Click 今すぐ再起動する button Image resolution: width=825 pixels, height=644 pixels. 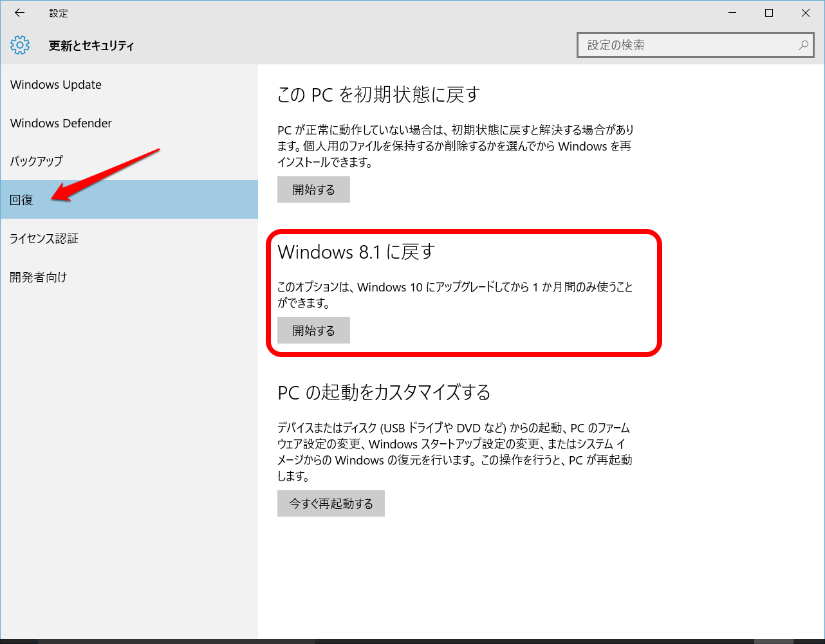(x=331, y=504)
